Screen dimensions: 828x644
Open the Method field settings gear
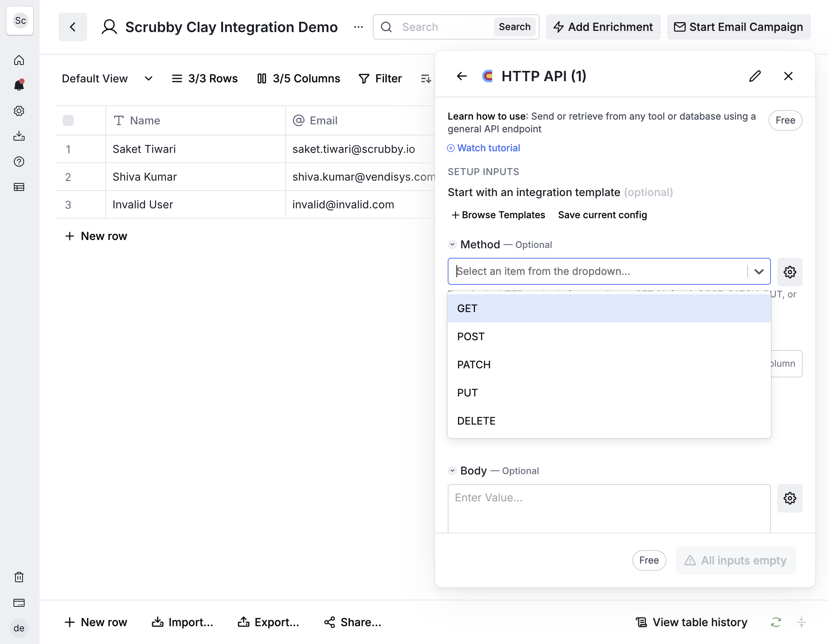pyautogui.click(x=790, y=272)
